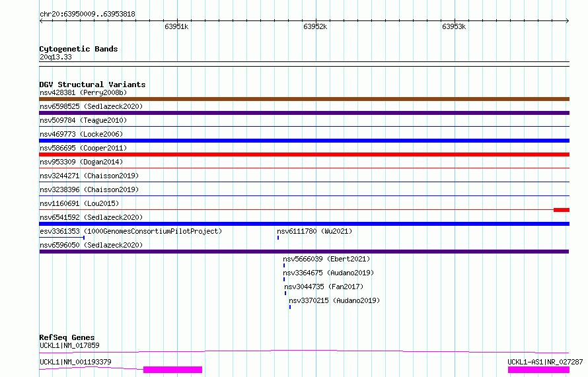
Task: Click variant label nsv3244271 (Chaisson2019)
Action: click(x=89, y=176)
